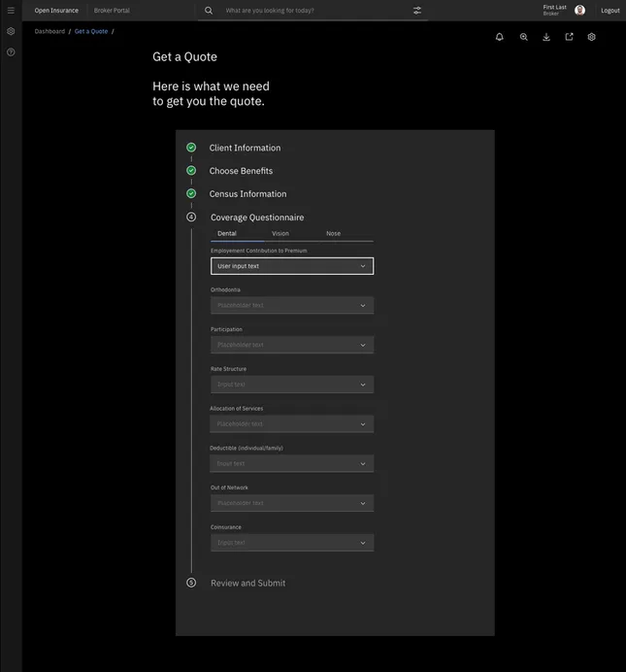Open search filter sliders icon
This screenshot has width=626, height=672.
[417, 11]
